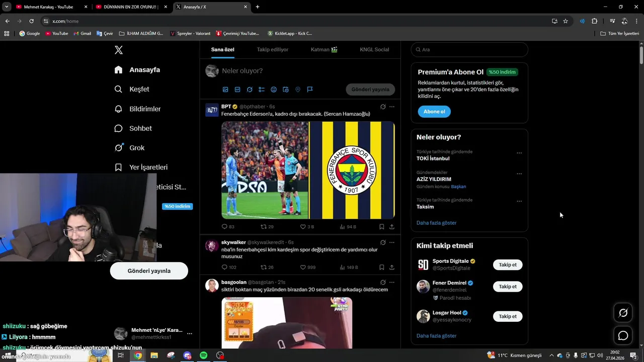Repost the skywalker post
The height and width of the screenshot is (362, 644).
tap(267, 267)
